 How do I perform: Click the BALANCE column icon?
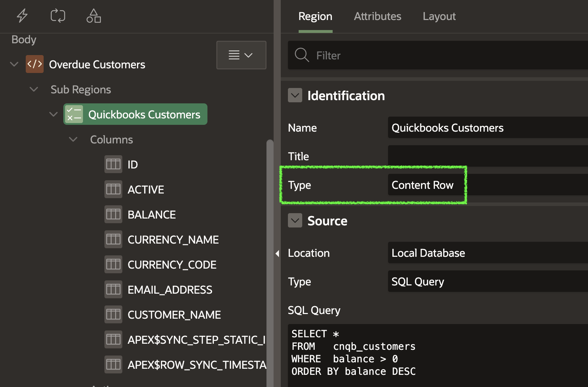pos(113,214)
